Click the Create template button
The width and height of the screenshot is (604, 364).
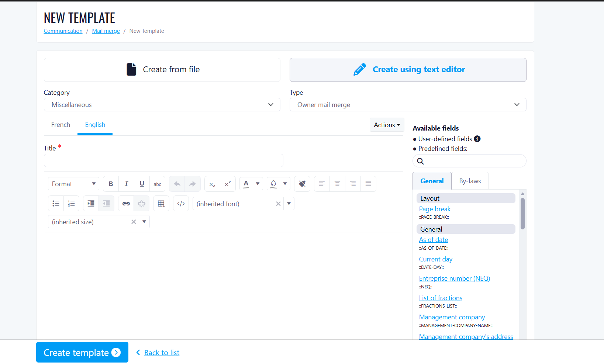[82, 352]
